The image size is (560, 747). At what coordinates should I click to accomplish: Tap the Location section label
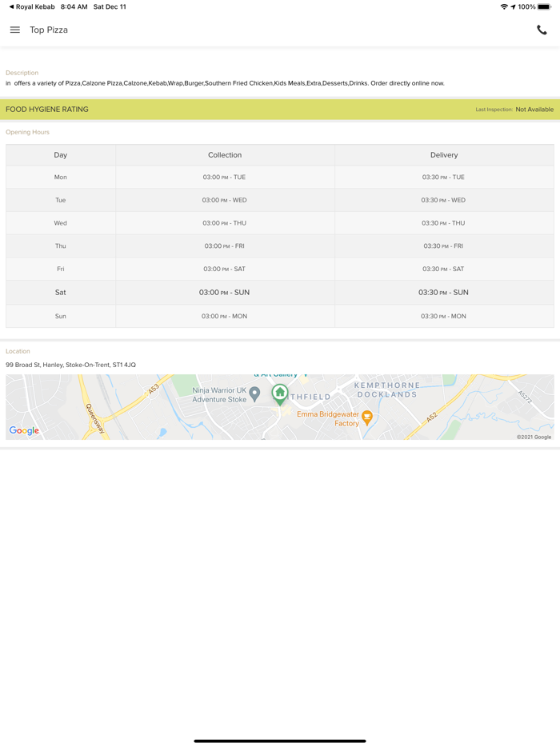[x=18, y=351]
